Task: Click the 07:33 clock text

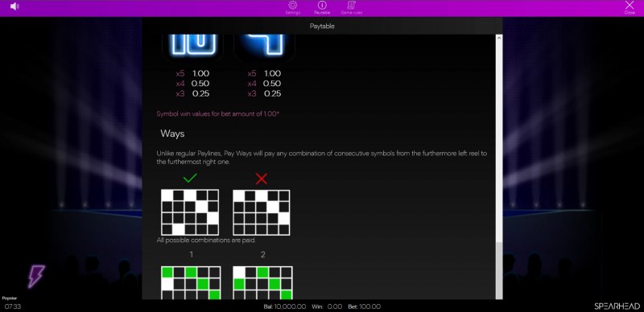Action: point(13,306)
